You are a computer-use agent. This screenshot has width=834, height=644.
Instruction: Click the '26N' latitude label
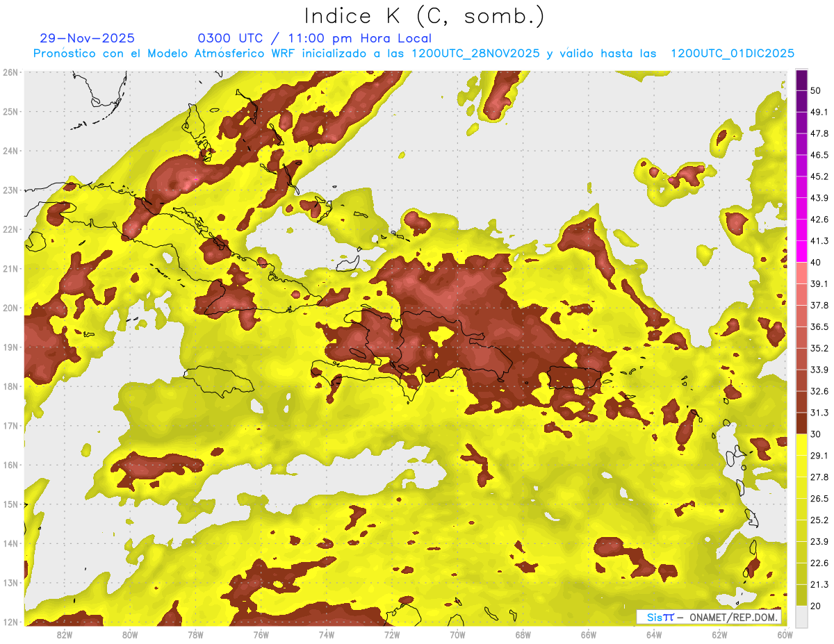[x=10, y=72]
